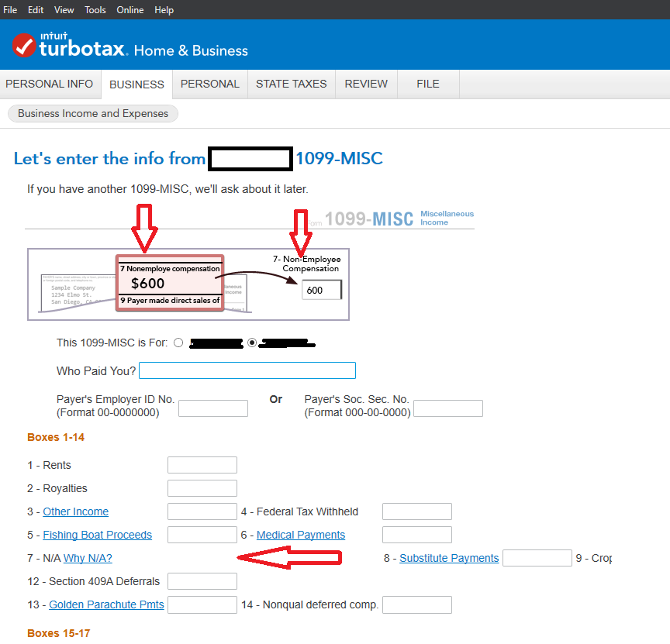
Task: Click the box 1 Rents input field
Action: [x=202, y=465]
